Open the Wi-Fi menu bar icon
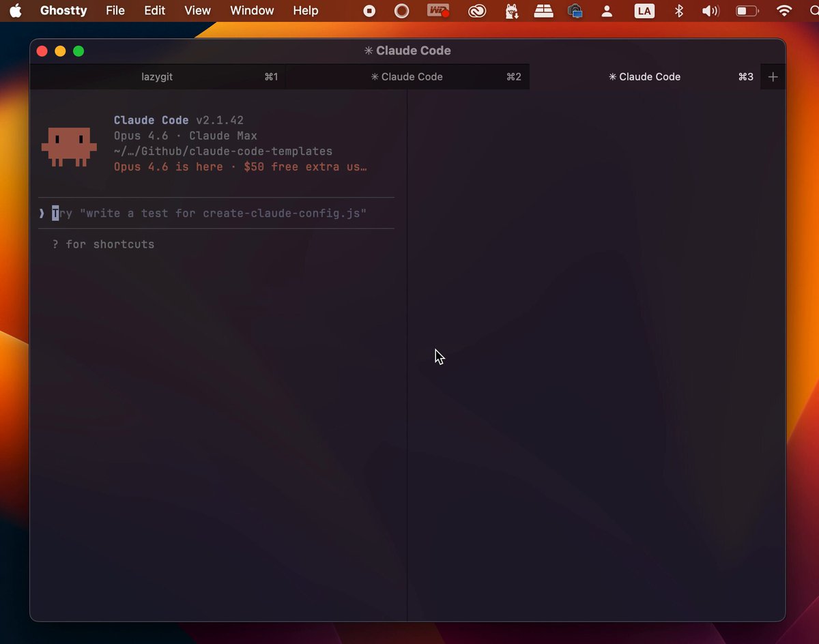This screenshot has height=644, width=819. [x=784, y=11]
